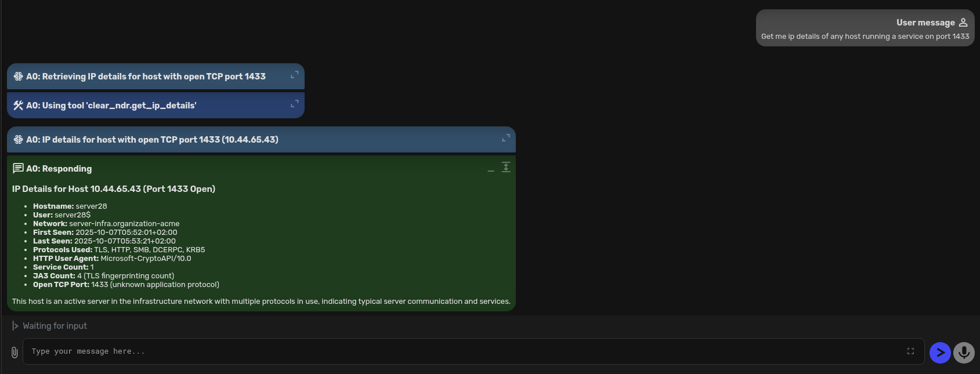Click the user message text about port 1433
The height and width of the screenshot is (374, 980).
coord(865,37)
